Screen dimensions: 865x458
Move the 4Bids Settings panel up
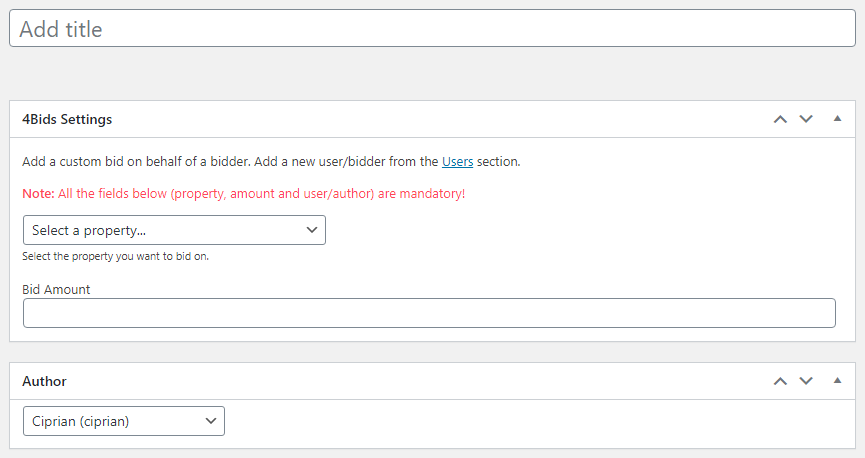point(780,119)
